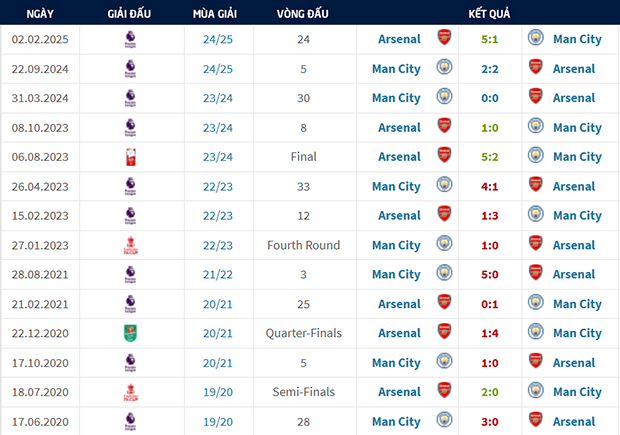Open the 4:1 result from 26.04.2023

(x=490, y=187)
